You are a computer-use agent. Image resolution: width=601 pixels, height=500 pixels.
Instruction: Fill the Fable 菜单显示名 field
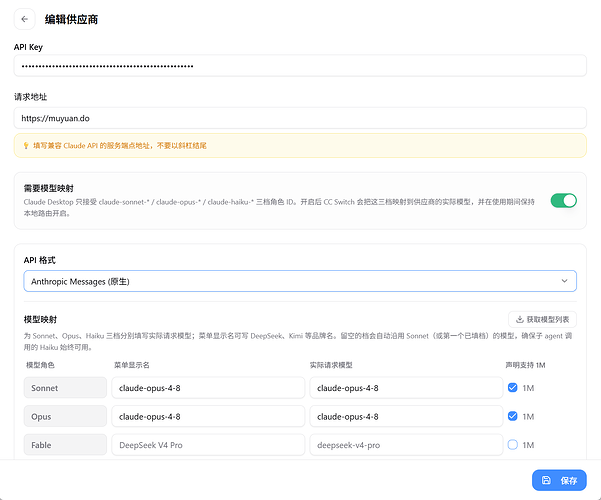point(208,445)
